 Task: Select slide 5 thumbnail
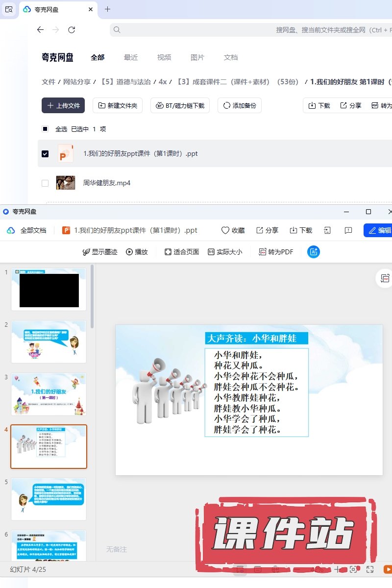coord(49,499)
